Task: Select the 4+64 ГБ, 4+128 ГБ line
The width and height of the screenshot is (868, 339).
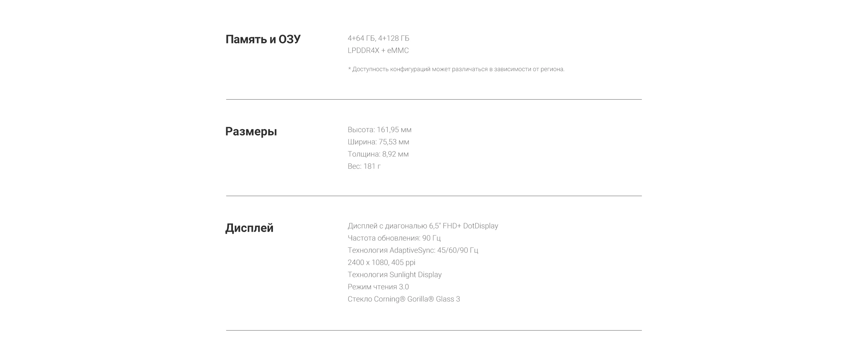Action: (x=378, y=38)
